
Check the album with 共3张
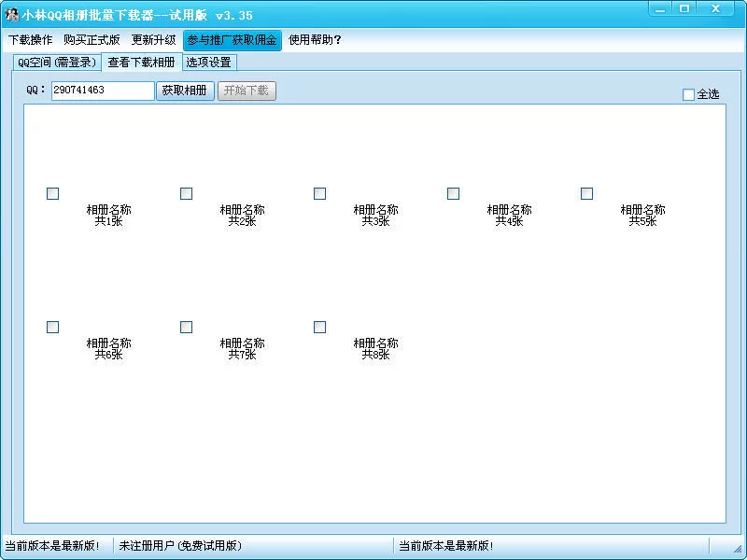(319, 194)
